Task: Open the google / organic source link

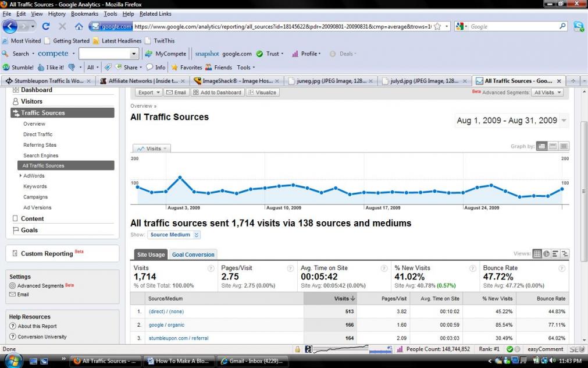Action: point(166,325)
